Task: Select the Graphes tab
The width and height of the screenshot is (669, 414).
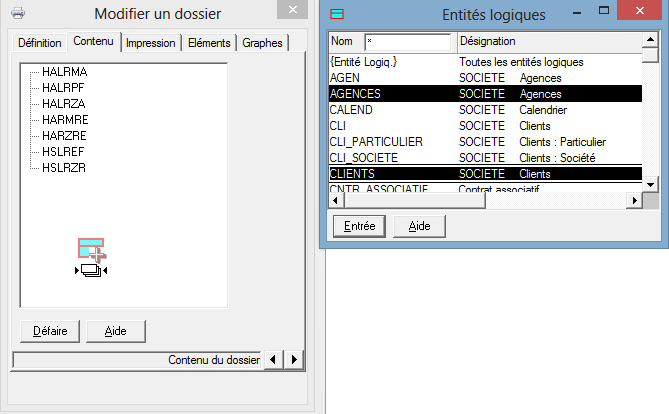Action: tap(262, 43)
